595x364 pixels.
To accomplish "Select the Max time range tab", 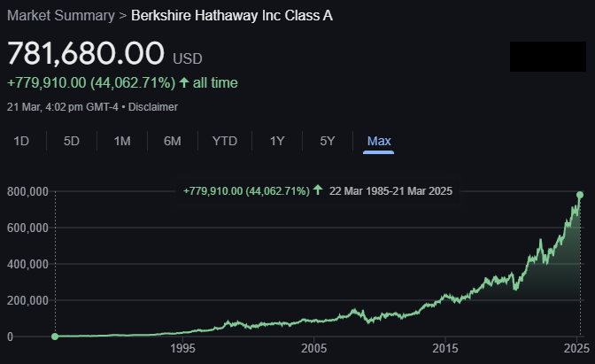I will point(379,141).
